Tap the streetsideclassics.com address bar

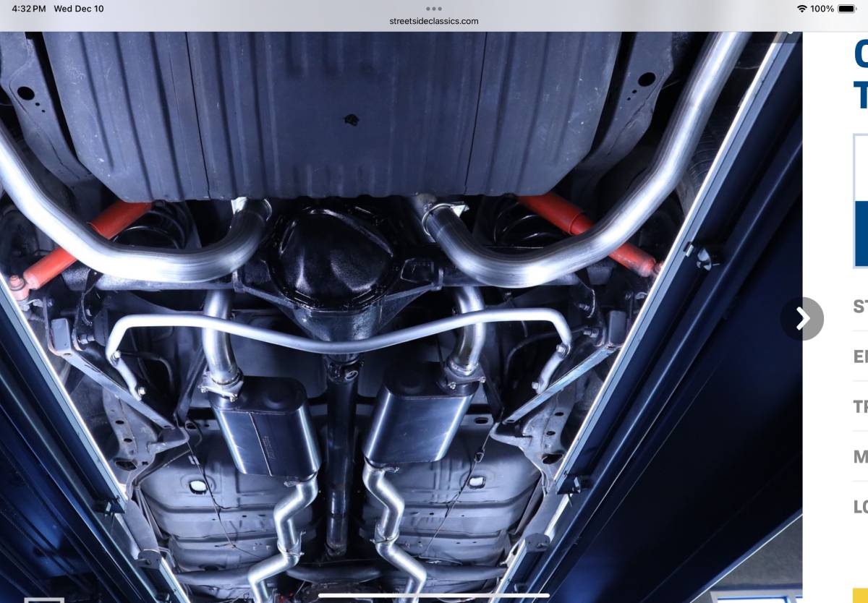(434, 21)
